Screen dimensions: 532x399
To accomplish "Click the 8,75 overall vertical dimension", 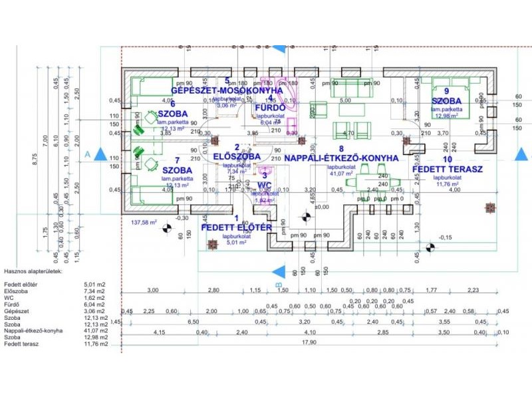I will (35, 160).
